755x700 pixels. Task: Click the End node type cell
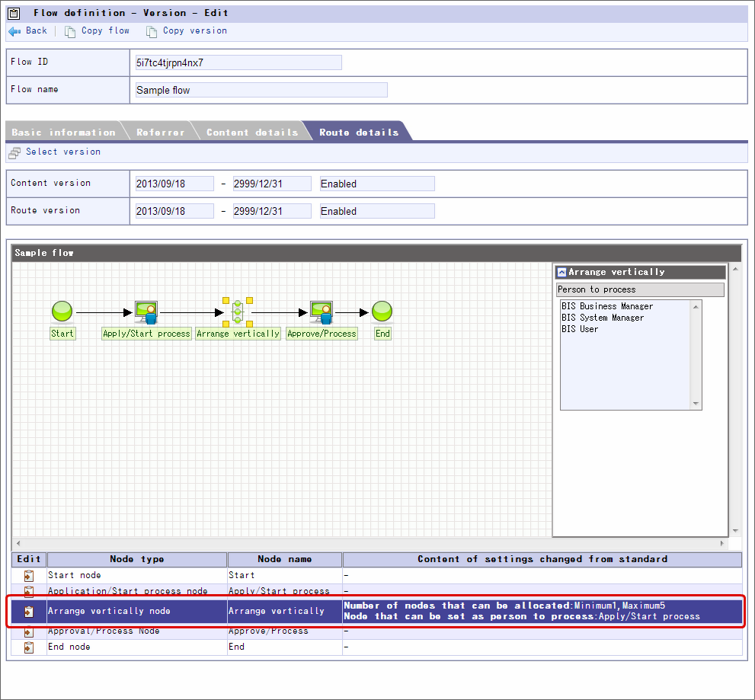coord(137,647)
